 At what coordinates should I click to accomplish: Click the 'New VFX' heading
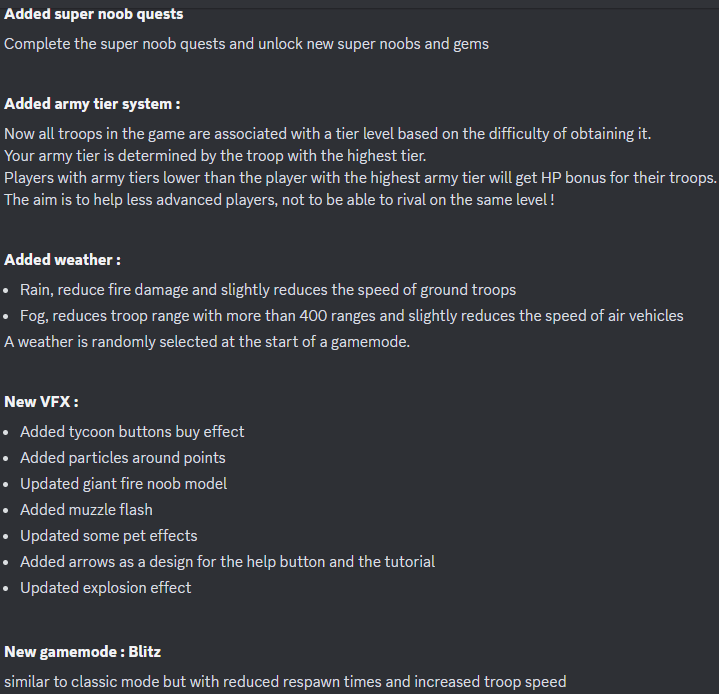41,402
